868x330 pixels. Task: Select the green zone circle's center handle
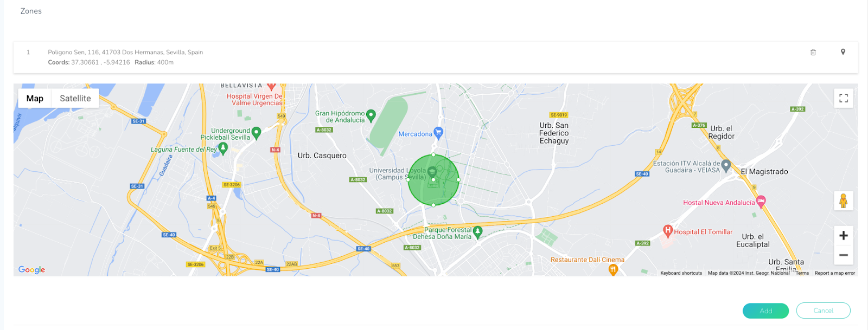(433, 180)
